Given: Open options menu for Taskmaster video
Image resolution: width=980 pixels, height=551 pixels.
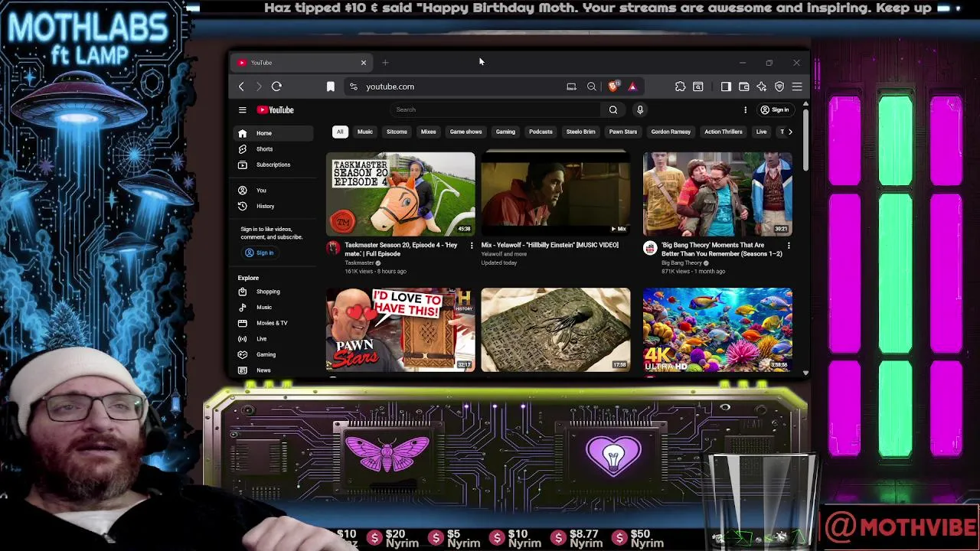Looking at the screenshot, I should (x=471, y=246).
